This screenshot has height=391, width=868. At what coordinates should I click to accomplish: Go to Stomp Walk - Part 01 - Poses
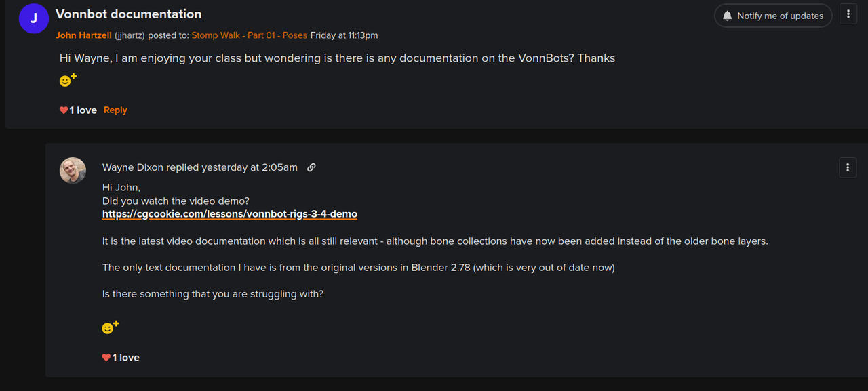249,35
